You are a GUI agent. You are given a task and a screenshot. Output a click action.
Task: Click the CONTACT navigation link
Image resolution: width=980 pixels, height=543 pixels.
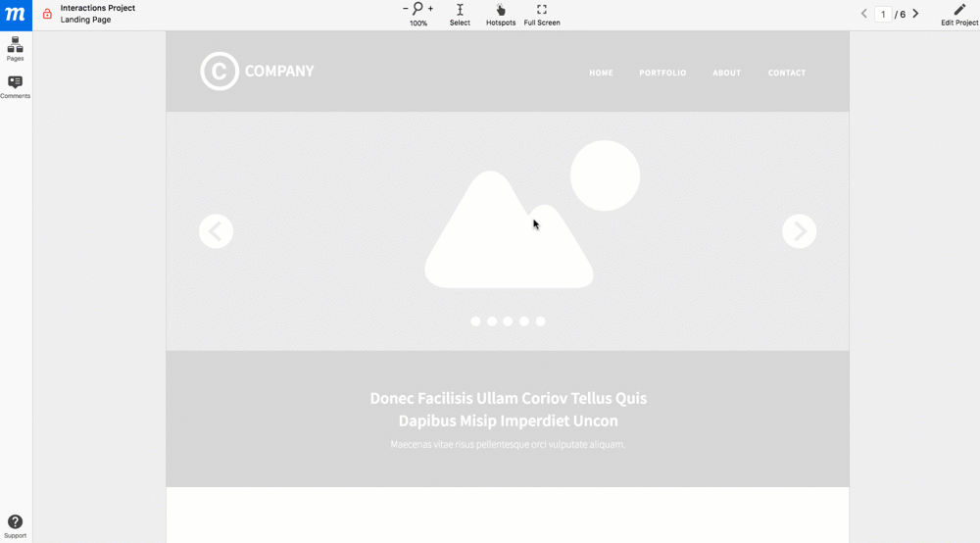point(787,73)
